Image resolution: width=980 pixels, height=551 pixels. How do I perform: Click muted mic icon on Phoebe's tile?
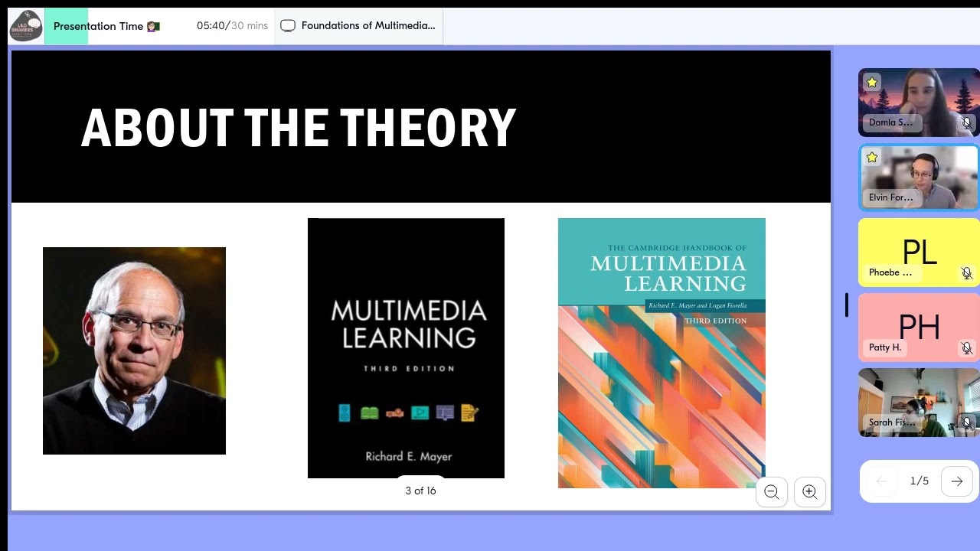(x=966, y=272)
